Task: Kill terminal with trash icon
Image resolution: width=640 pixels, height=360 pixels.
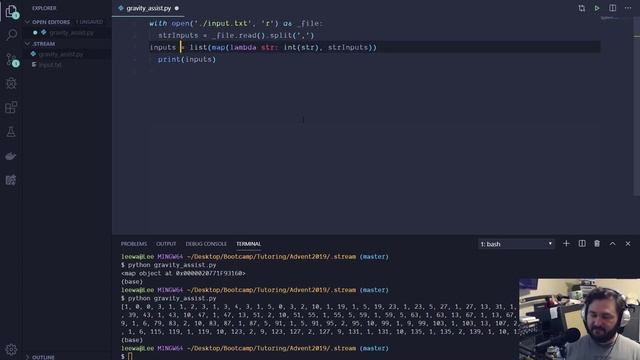Action: [x=597, y=244]
